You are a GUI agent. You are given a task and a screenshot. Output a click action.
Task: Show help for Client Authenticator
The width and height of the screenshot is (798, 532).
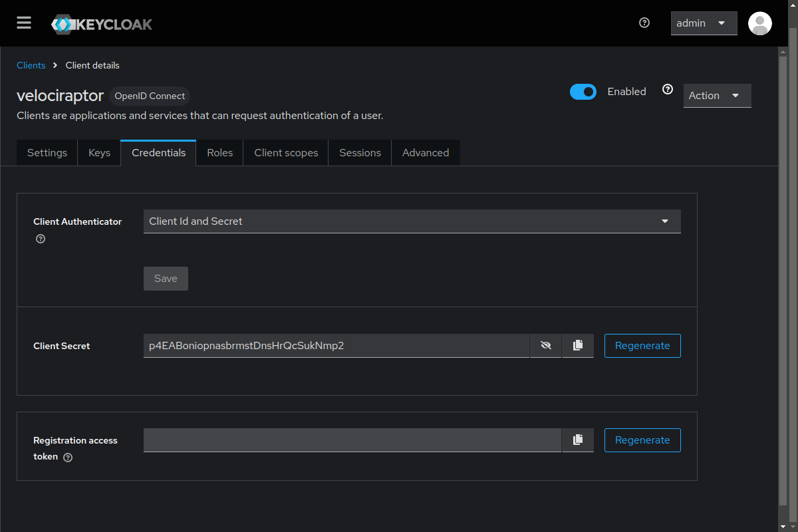41,239
